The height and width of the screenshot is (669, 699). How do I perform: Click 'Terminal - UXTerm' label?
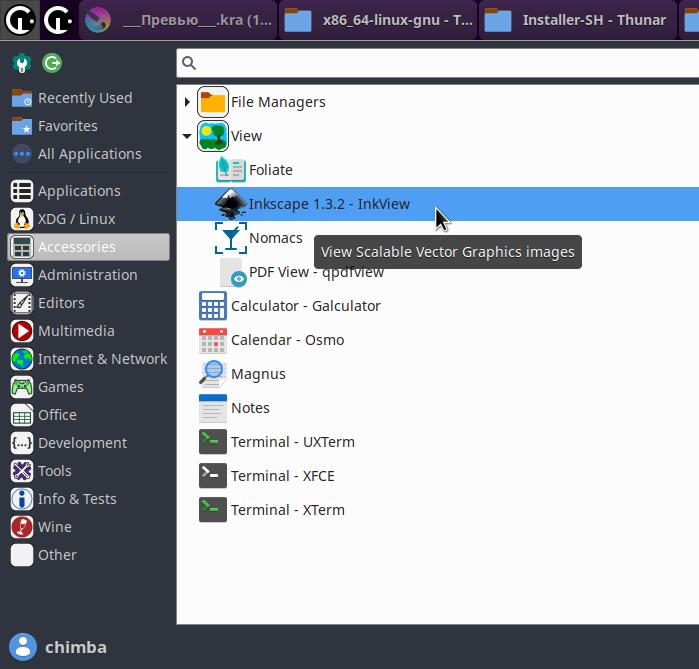tap(293, 442)
